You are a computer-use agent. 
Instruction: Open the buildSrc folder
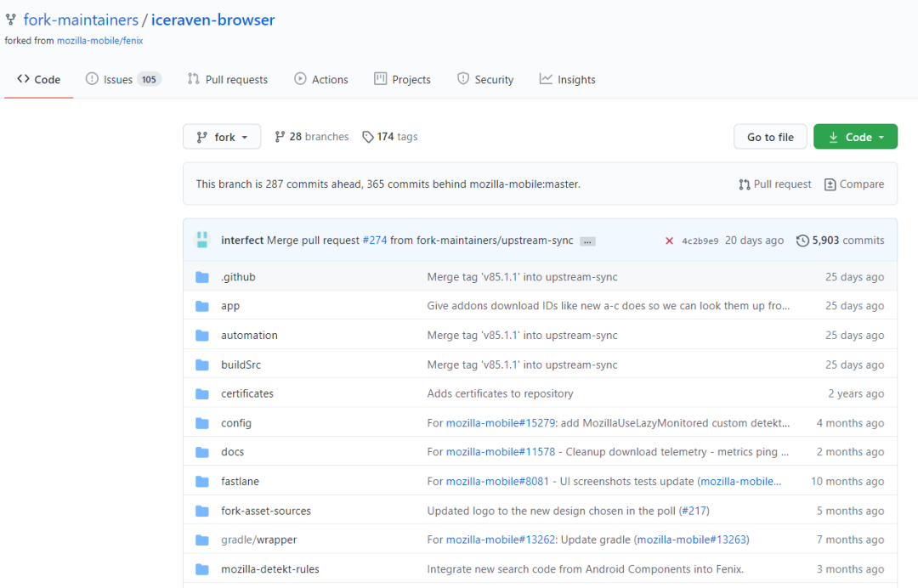coord(241,365)
